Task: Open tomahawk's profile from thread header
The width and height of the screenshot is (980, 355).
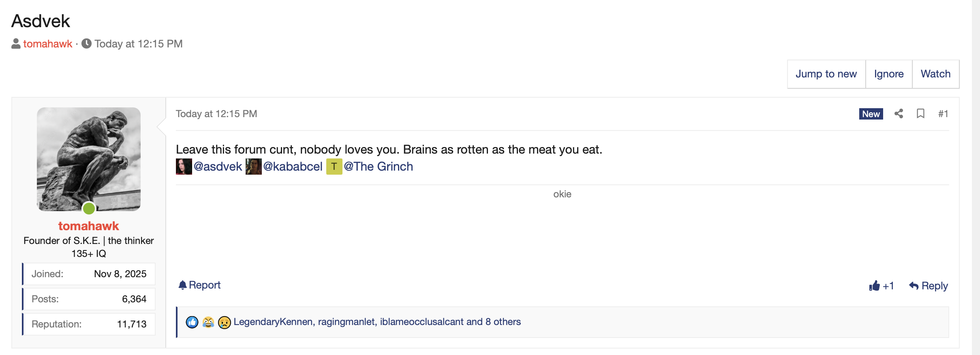Action: click(47, 44)
